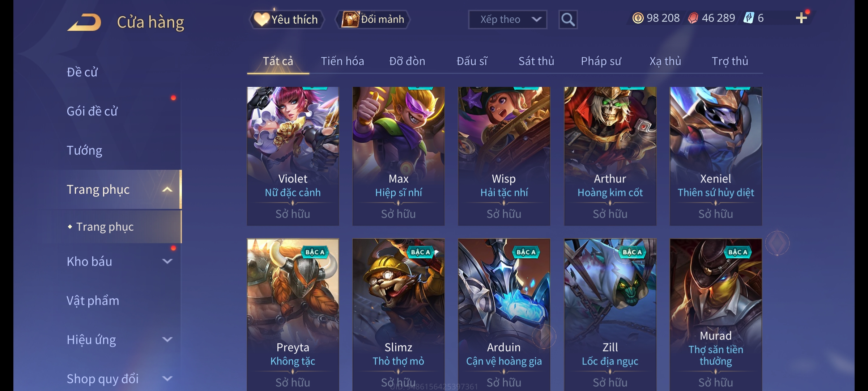Click the blue voucher currency icon
The width and height of the screenshot is (868, 391).
[x=748, y=18]
